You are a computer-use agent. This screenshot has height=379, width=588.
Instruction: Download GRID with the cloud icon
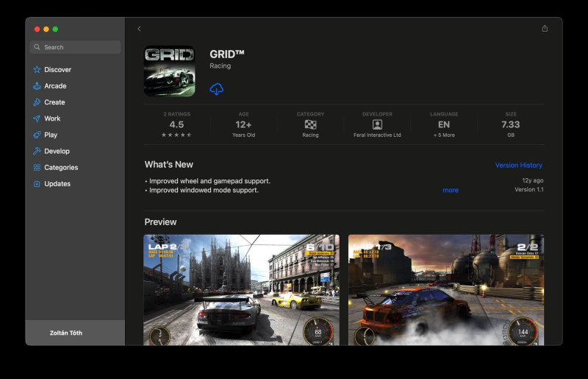click(216, 89)
